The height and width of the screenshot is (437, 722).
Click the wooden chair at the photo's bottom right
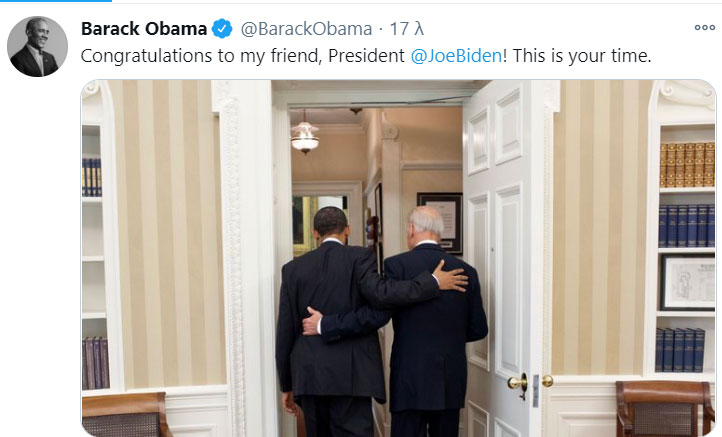tap(665, 408)
